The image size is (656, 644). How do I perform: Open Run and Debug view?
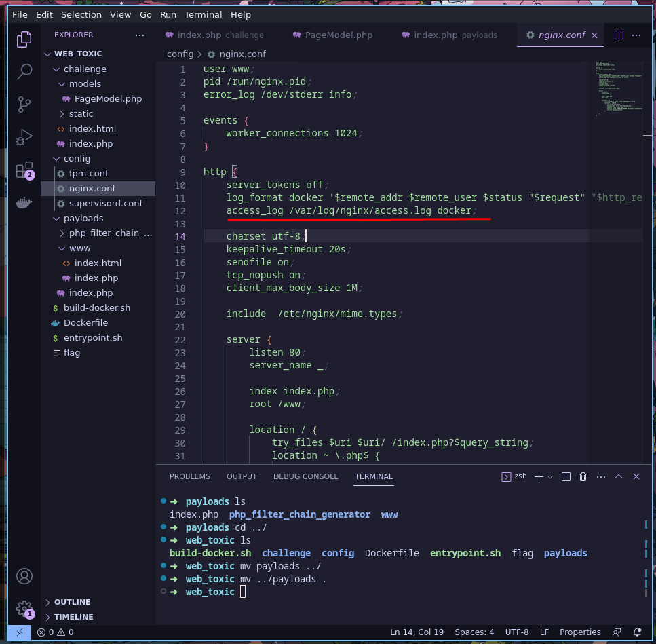tap(24, 136)
